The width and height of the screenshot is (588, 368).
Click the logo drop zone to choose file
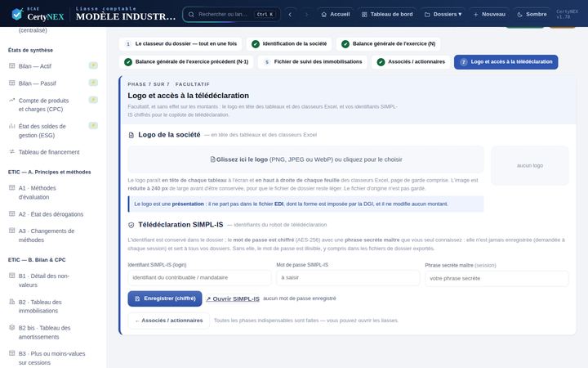tap(305, 159)
